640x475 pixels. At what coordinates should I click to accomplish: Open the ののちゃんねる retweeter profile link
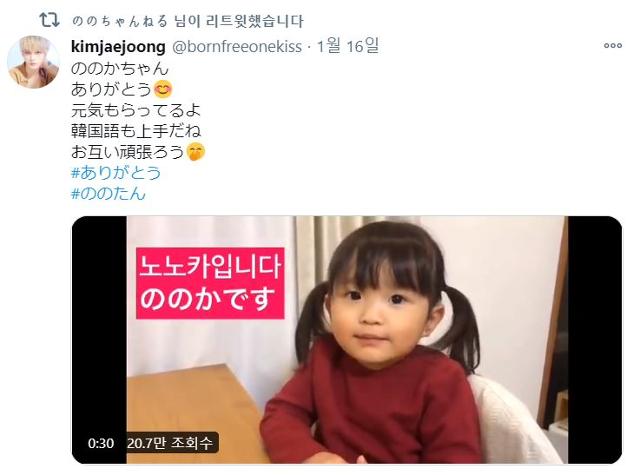click(x=120, y=21)
